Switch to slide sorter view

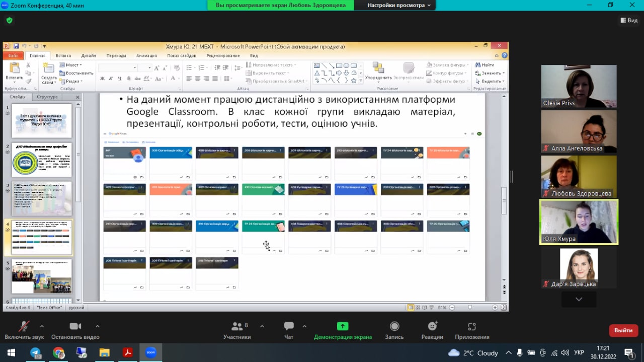click(418, 307)
